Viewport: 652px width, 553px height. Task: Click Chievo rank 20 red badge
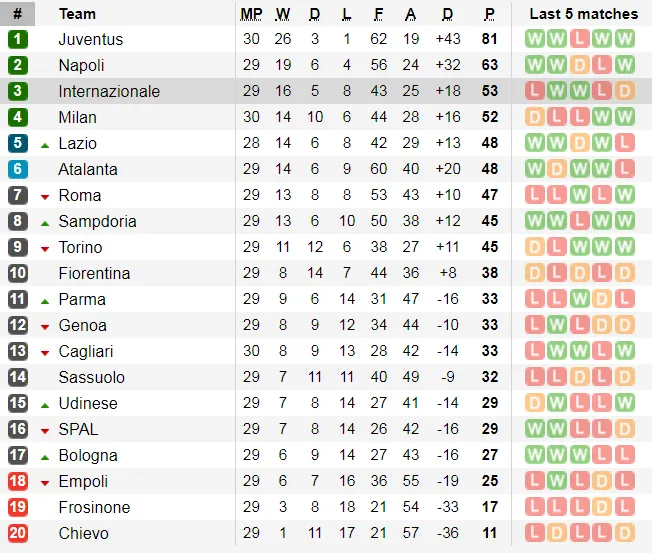click(18, 533)
